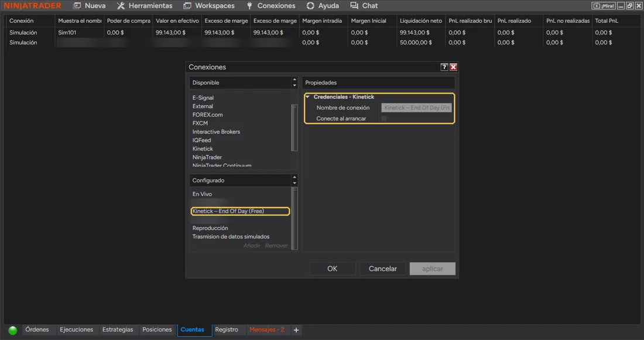
Task: Click the Poder de compra column header
Action: pos(129,21)
